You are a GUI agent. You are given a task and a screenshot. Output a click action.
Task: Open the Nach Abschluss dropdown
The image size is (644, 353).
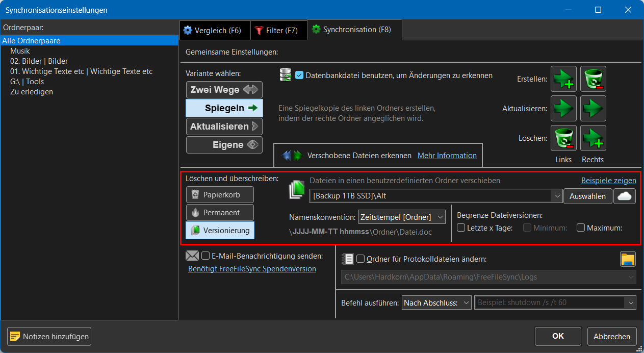437,302
